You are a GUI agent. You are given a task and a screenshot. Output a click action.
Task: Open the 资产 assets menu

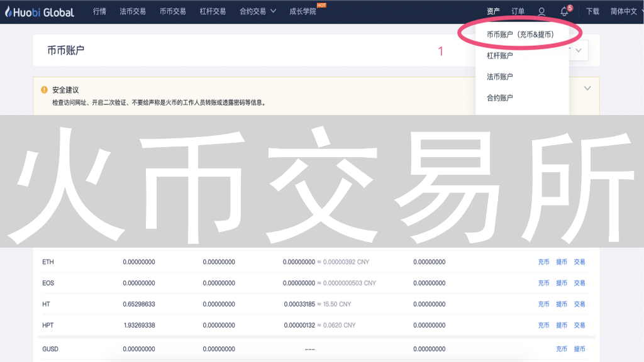tap(493, 11)
